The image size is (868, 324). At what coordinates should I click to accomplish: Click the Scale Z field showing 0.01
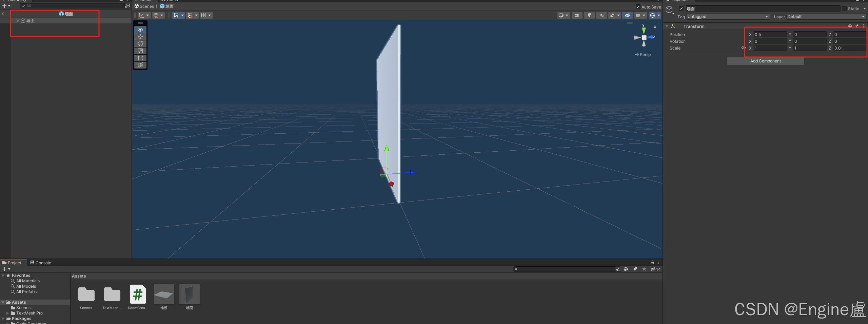(850, 48)
